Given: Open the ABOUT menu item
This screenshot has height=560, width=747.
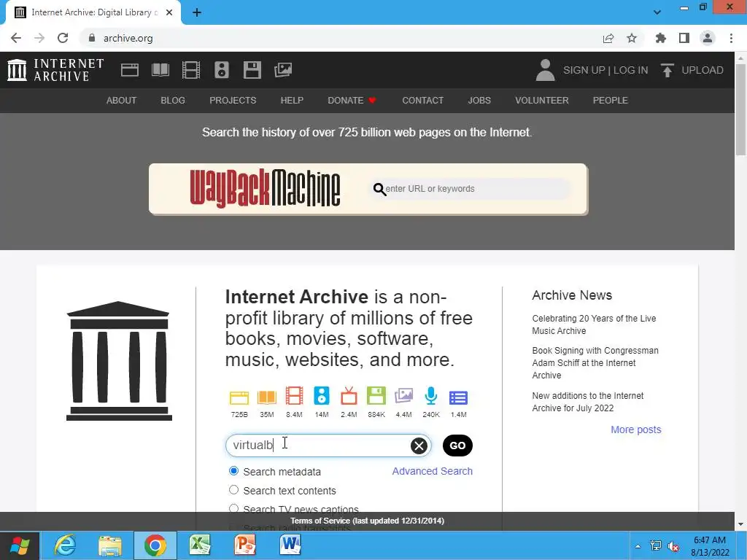Looking at the screenshot, I should tap(122, 101).
